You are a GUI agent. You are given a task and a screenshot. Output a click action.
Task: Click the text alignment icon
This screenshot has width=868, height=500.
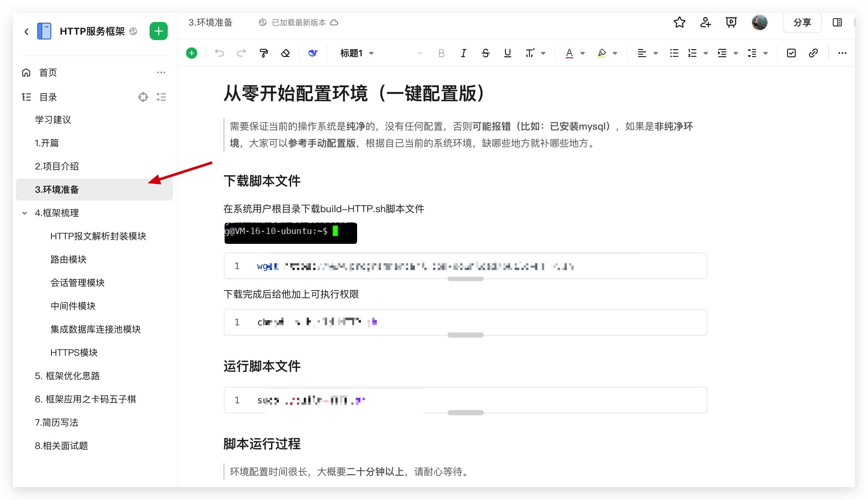click(x=641, y=53)
